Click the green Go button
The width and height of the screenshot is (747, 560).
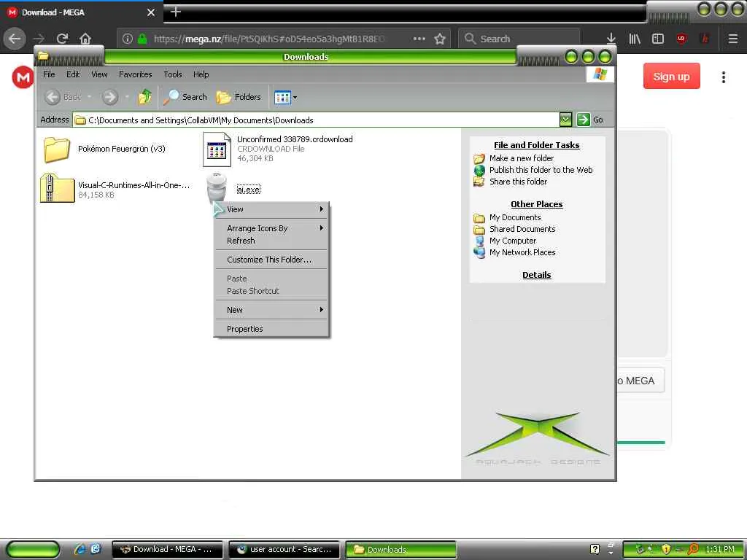(589, 120)
